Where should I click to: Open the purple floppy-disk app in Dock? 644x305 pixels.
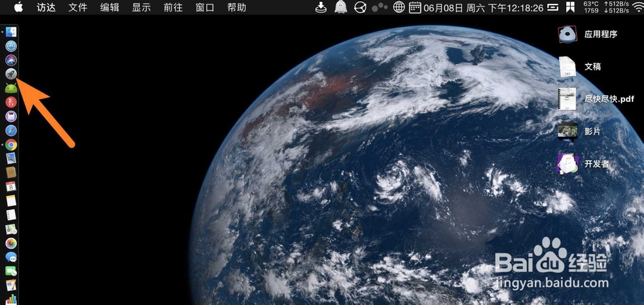[x=11, y=116]
